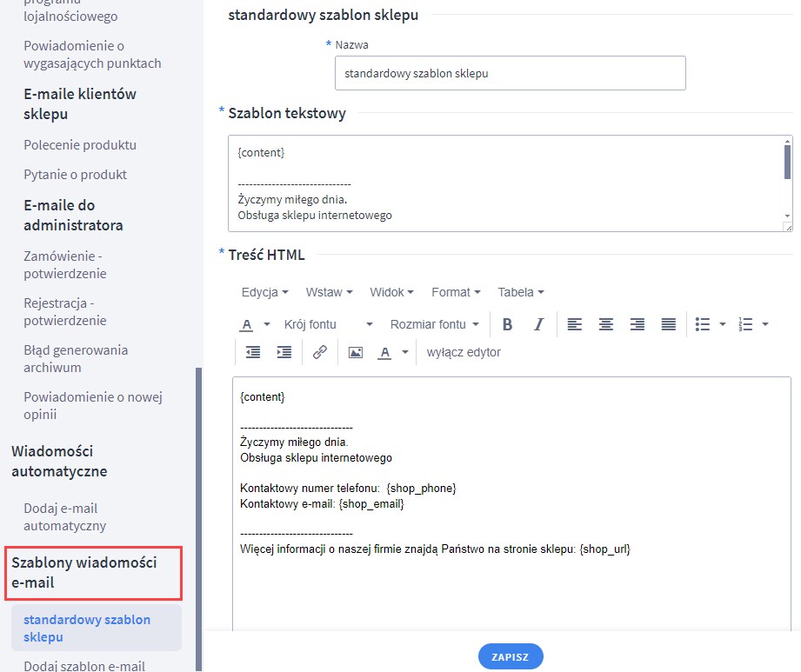Click inside Treść HTML editor content area

(x=511, y=503)
